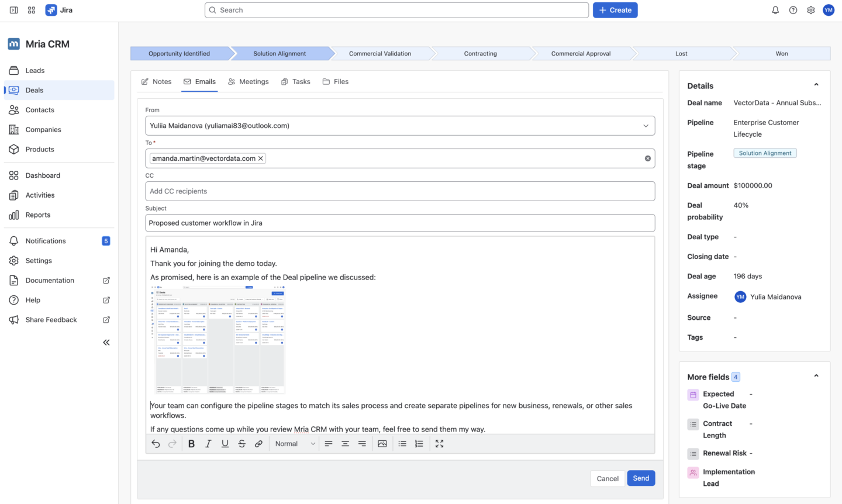The height and width of the screenshot is (504, 842).
Task: Align text right
Action: [363, 444]
